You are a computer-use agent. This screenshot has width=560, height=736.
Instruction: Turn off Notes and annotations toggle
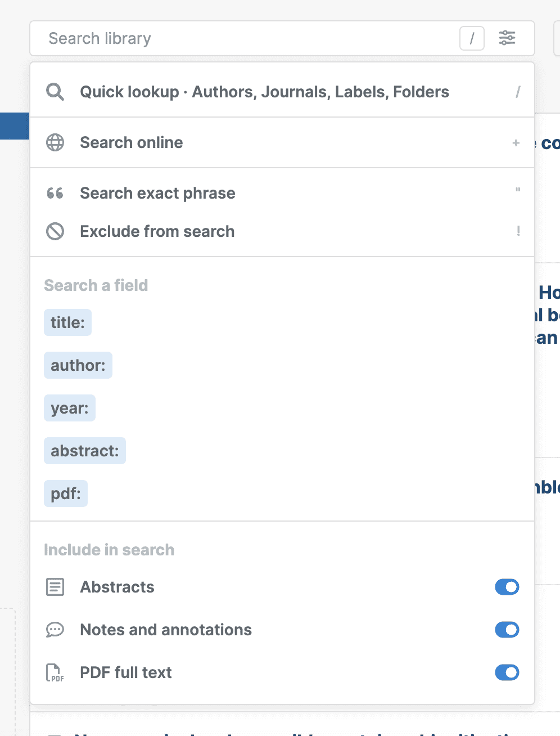[507, 630]
